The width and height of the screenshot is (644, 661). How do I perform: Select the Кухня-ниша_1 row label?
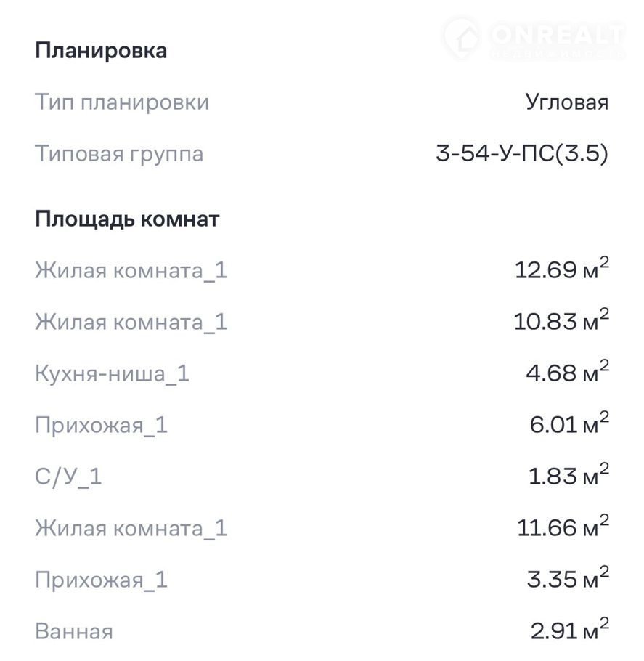click(112, 373)
